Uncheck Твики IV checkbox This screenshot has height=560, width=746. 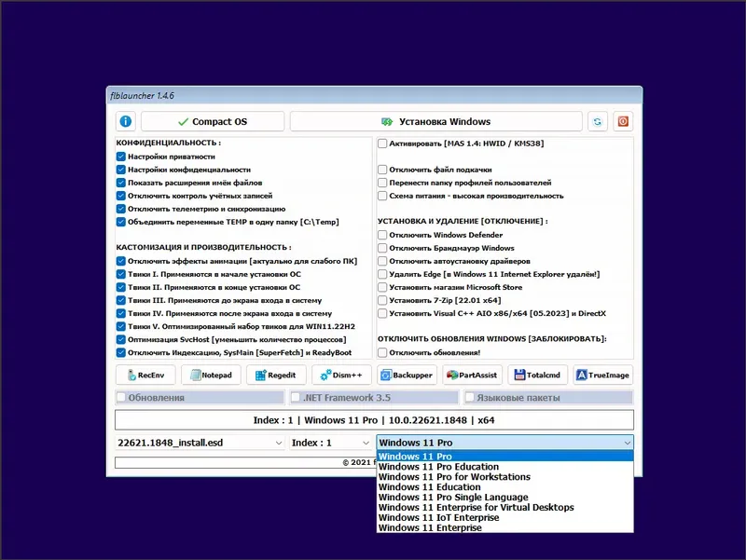coord(121,313)
